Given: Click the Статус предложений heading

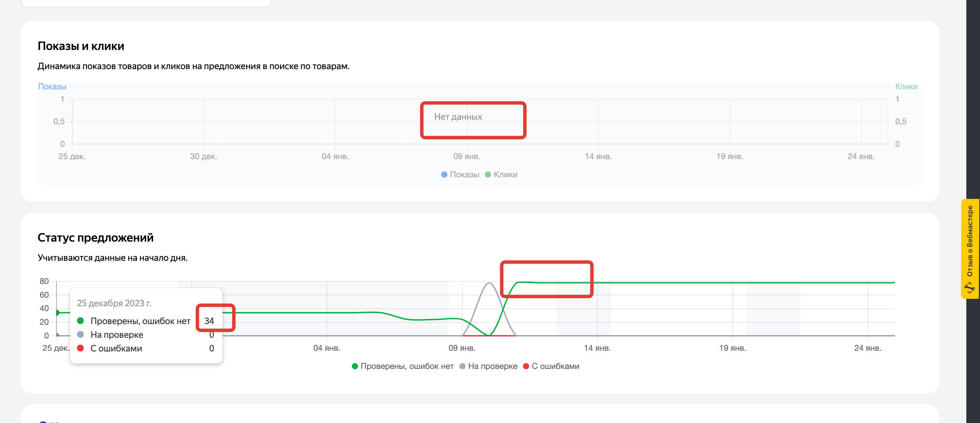Looking at the screenshot, I should tap(96, 238).
